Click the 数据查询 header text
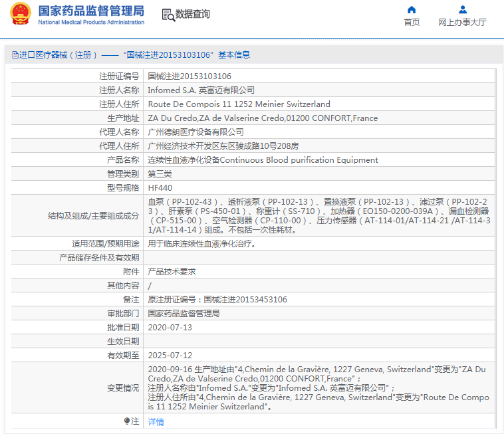 [x=192, y=14]
